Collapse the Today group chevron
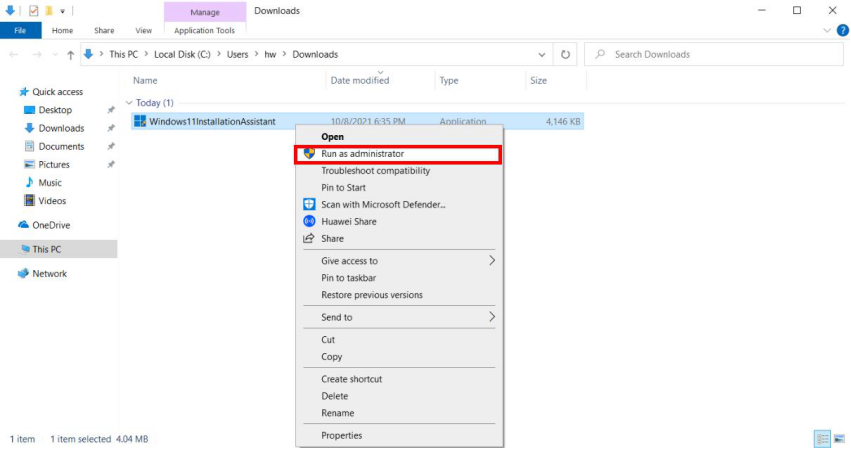Screen dimensions: 851x449 [129, 103]
